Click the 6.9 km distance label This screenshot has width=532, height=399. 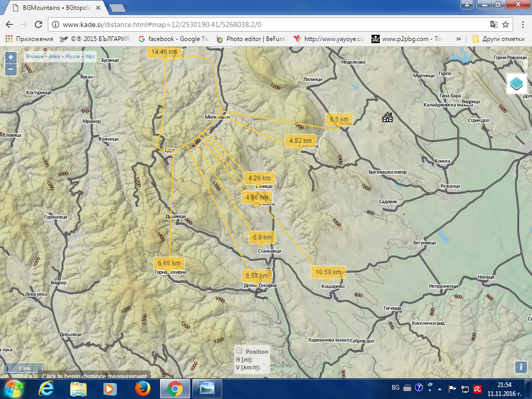pyautogui.click(x=262, y=237)
